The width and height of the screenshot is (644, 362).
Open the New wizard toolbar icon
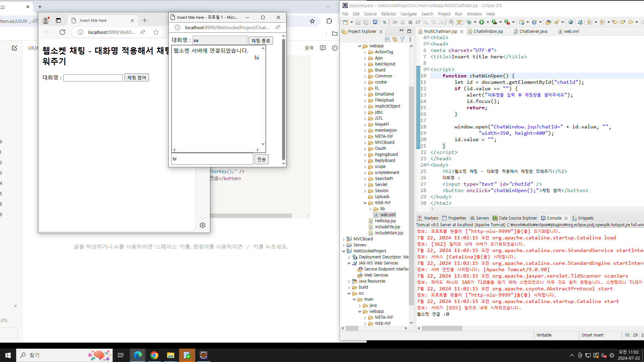[345, 22]
